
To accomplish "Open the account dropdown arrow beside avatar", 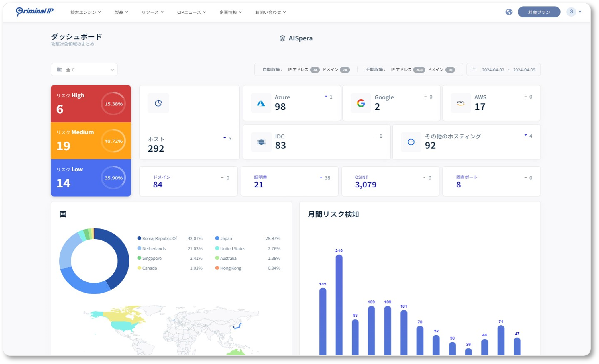I will point(580,12).
